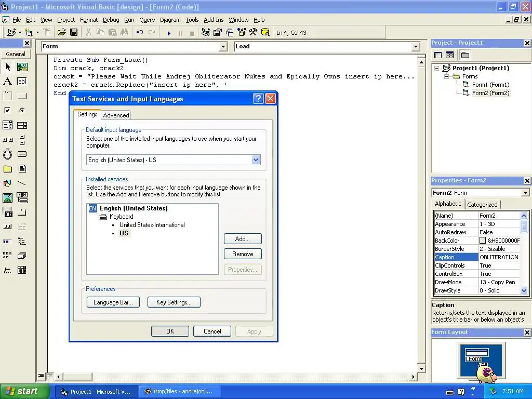Open the File menu

click(17, 20)
